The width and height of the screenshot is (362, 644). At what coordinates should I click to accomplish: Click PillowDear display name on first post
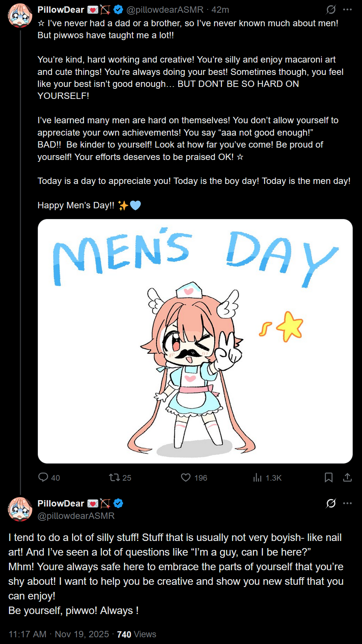point(61,9)
